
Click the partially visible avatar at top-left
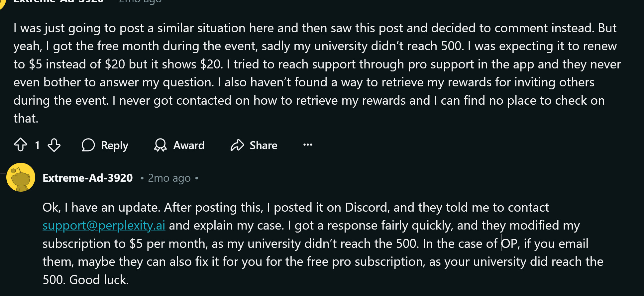[x=2, y=3]
